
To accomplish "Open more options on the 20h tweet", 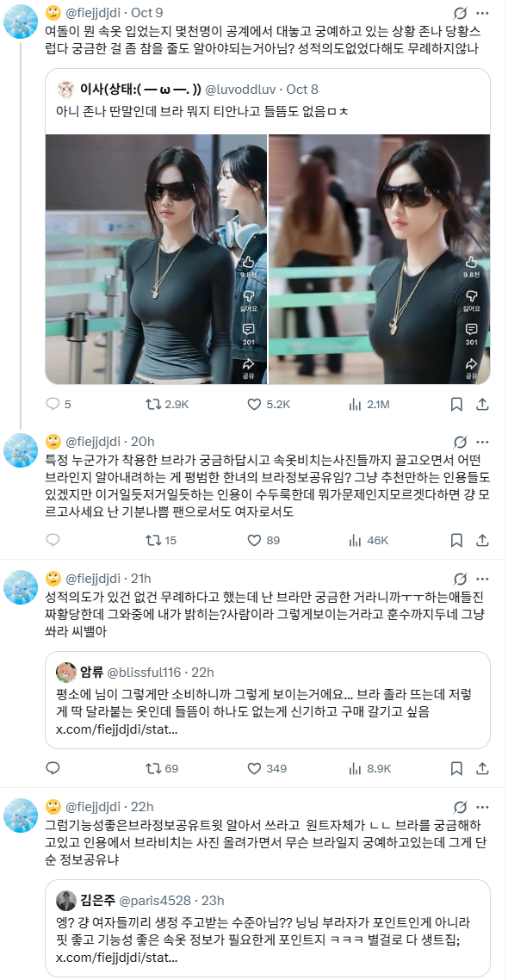I will [482, 442].
